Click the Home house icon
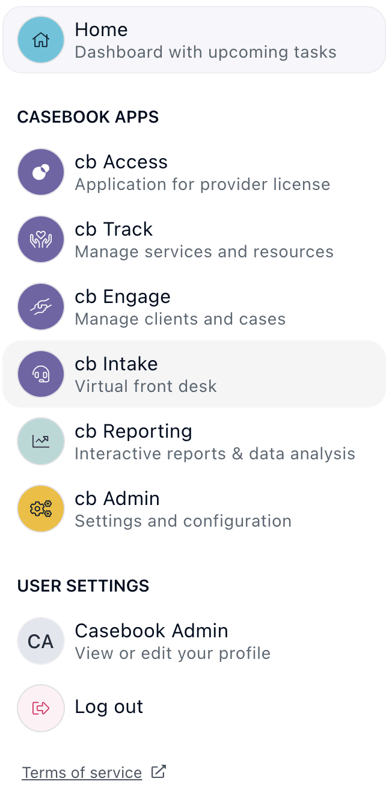The height and width of the screenshot is (802, 392). [40, 40]
